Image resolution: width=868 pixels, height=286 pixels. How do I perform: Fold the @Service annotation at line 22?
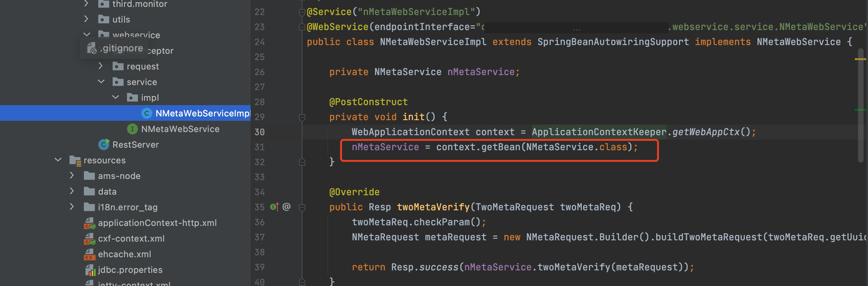[x=302, y=12]
